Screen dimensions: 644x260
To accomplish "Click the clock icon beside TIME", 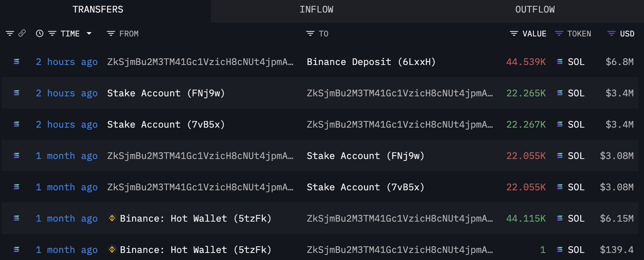I will (x=40, y=33).
